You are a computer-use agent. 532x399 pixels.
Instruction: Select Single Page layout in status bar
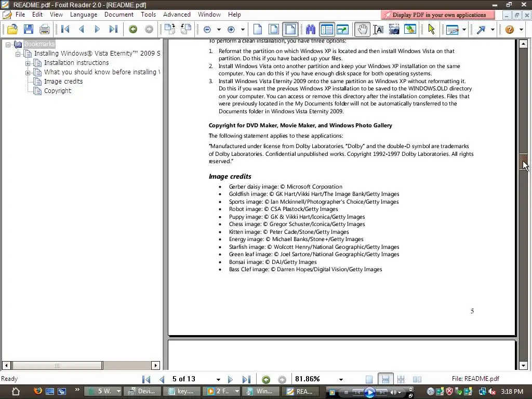[369, 379]
